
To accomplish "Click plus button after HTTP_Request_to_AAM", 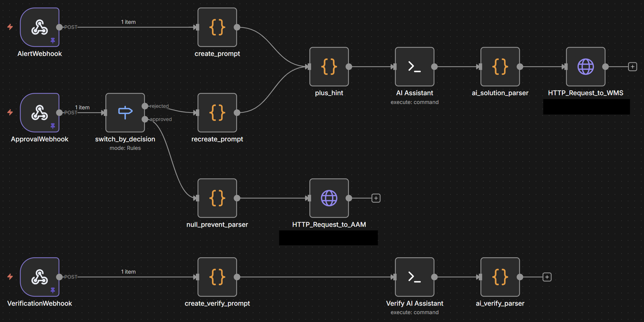I will [x=376, y=198].
